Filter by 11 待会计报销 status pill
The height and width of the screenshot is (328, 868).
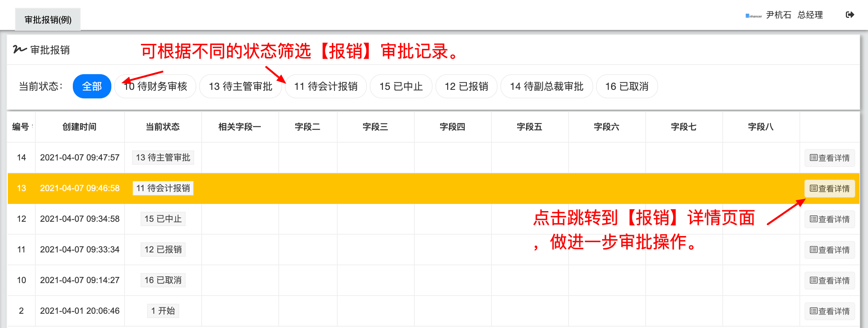(326, 86)
